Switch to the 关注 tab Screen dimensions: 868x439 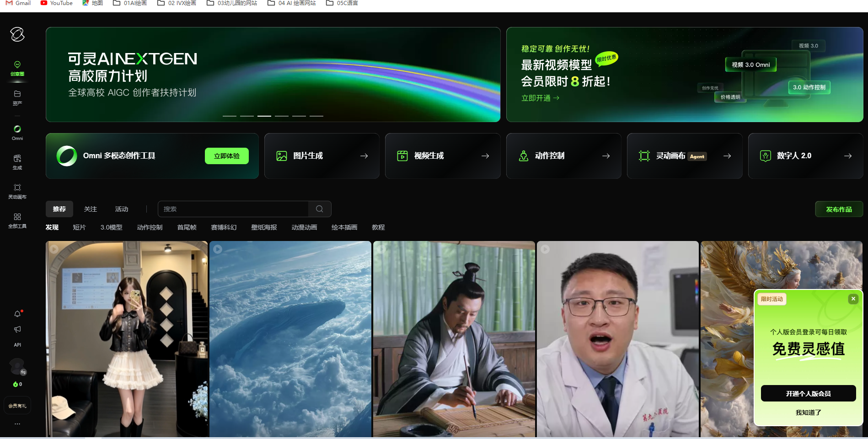91,209
